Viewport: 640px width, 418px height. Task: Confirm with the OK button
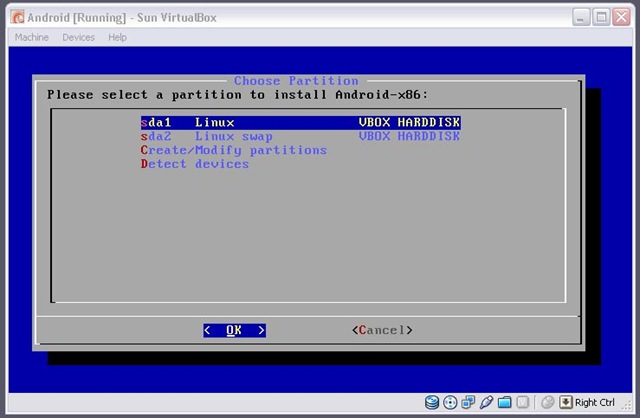[234, 330]
